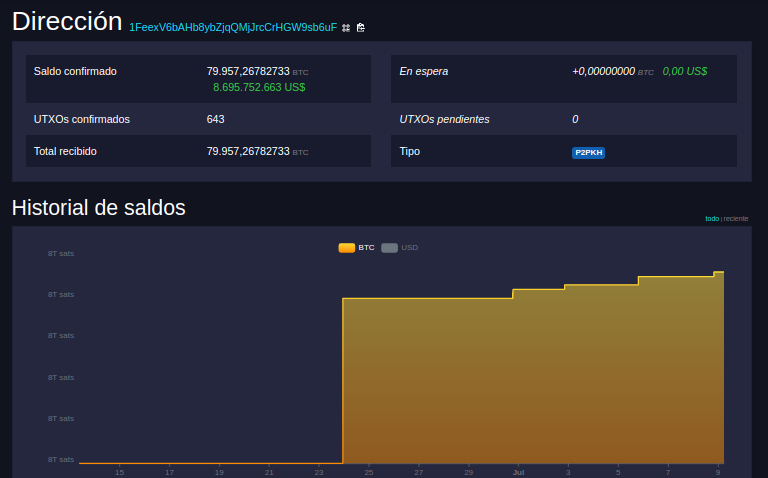This screenshot has width=768, height=478.
Task: Click the Saldo confirmado BTC amount
Action: 248,71
